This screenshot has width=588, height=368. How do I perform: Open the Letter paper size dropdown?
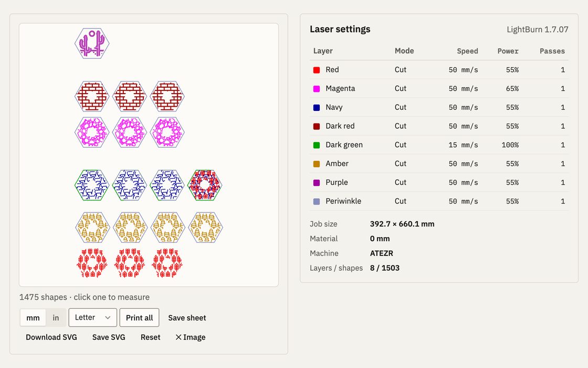(x=92, y=318)
